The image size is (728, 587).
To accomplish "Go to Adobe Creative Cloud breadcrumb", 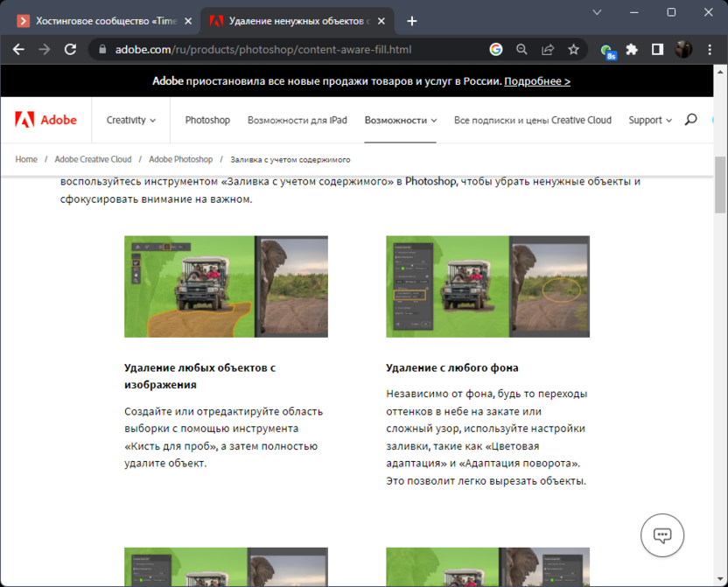I will pyautogui.click(x=93, y=159).
